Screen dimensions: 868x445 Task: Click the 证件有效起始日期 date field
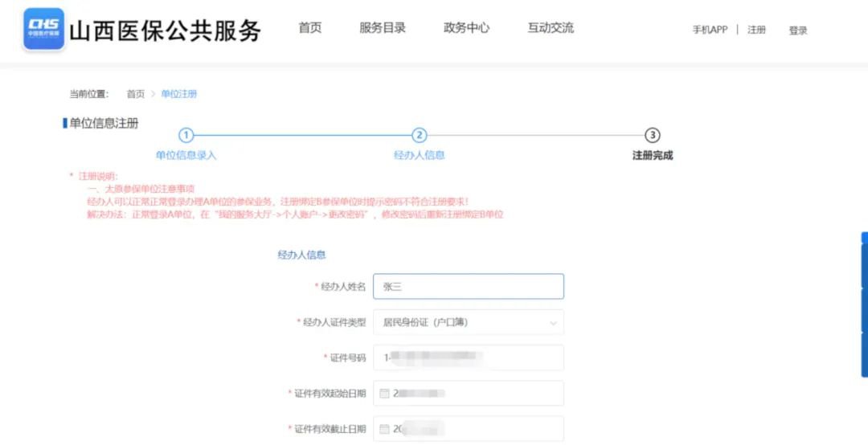coord(469,394)
